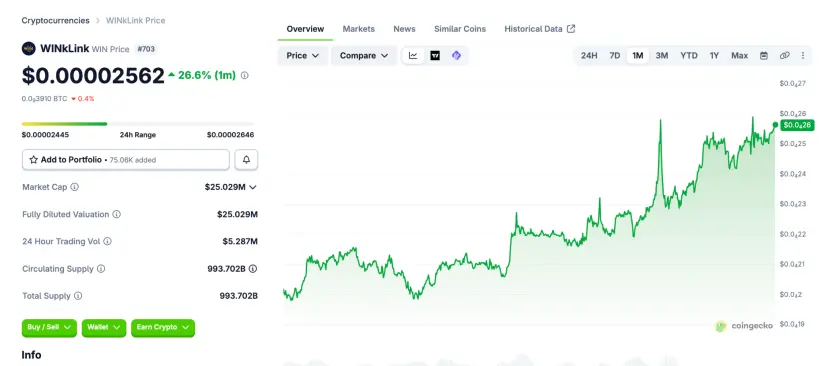Click info icon beside 993.702B circulating value
Image resolution: width=824 pixels, height=366 pixels.
pyautogui.click(x=253, y=269)
